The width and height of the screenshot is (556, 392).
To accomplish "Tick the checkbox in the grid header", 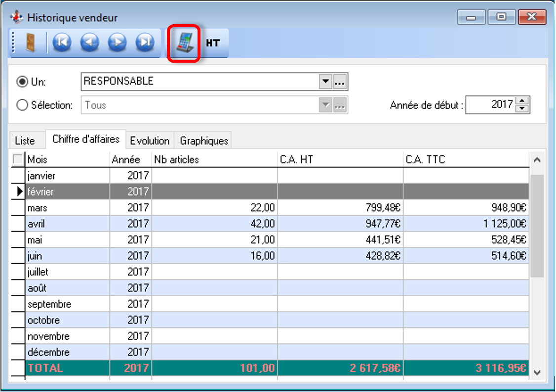I will click(18, 159).
